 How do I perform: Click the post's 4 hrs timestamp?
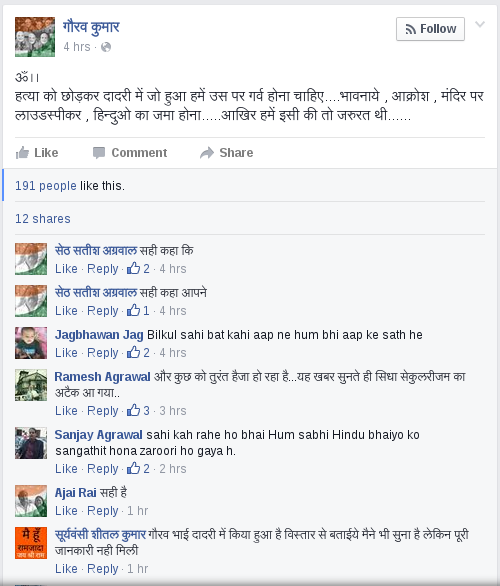pos(77,47)
